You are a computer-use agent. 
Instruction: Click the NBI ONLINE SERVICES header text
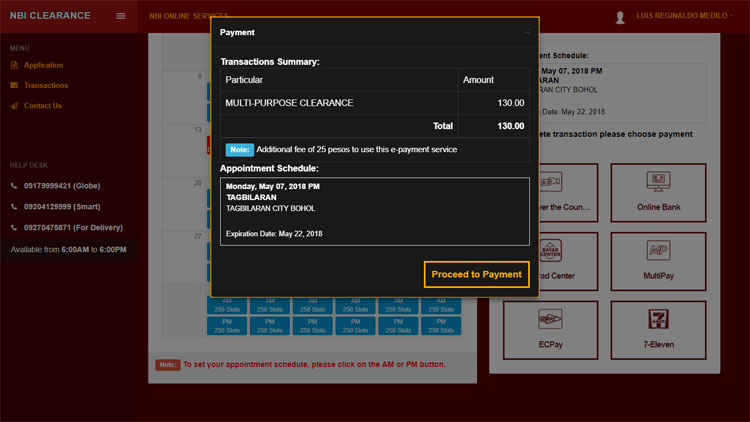tap(188, 16)
